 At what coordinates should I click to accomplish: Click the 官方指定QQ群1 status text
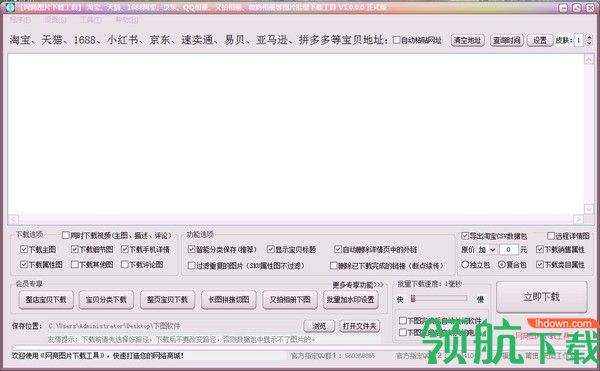(x=333, y=356)
